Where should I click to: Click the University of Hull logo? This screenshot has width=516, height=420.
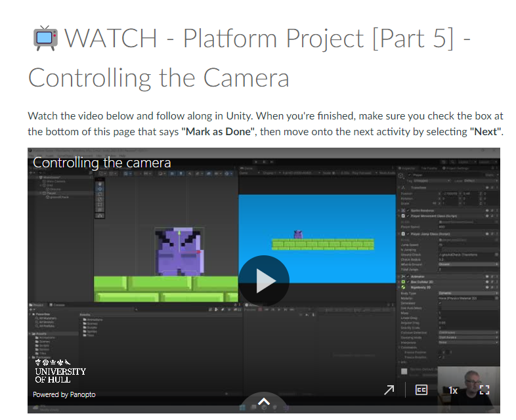point(60,371)
